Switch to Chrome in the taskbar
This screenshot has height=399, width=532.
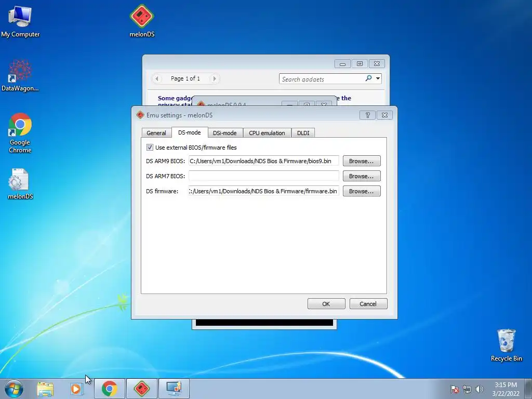click(109, 389)
